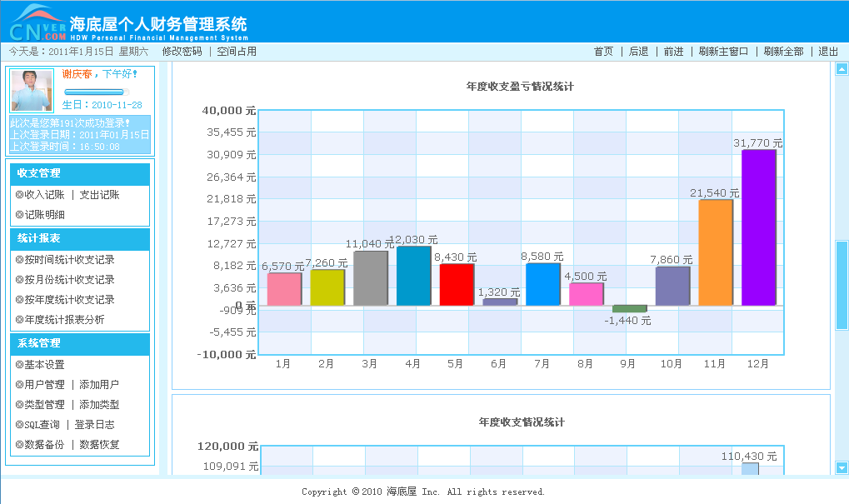Click chart title 年度收支盈亏情况统计
The width and height of the screenshot is (849, 504).
(x=520, y=87)
